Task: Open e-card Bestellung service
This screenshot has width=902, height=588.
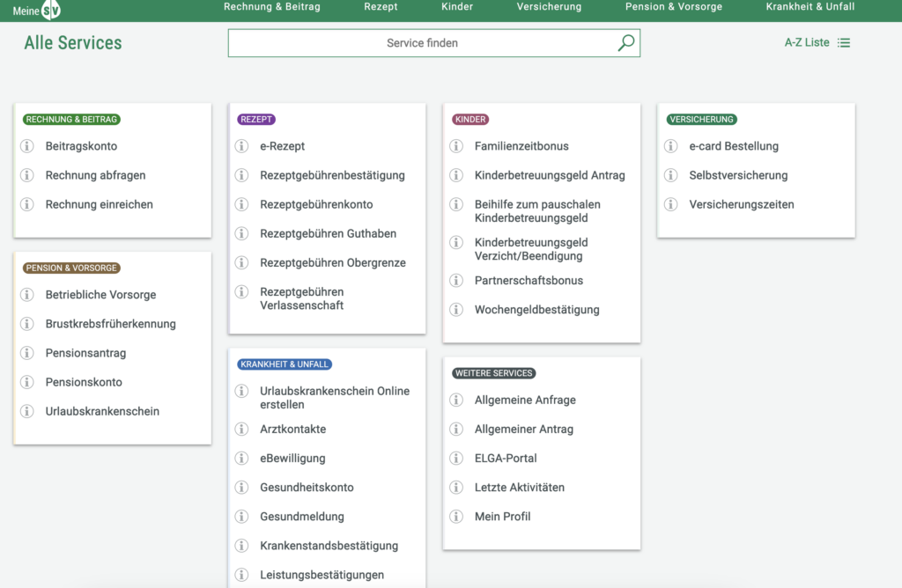Action: tap(734, 147)
